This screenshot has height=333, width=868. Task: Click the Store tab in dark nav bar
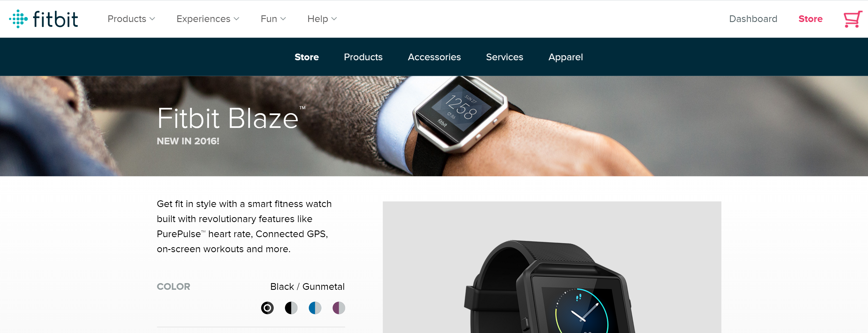[307, 56]
